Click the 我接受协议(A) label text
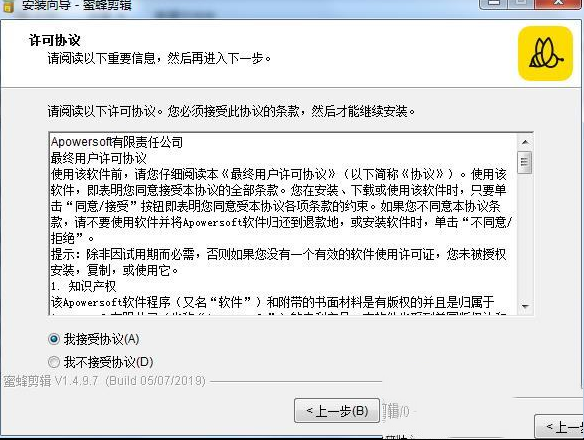Image resolution: width=584 pixels, height=440 pixels. point(101,339)
